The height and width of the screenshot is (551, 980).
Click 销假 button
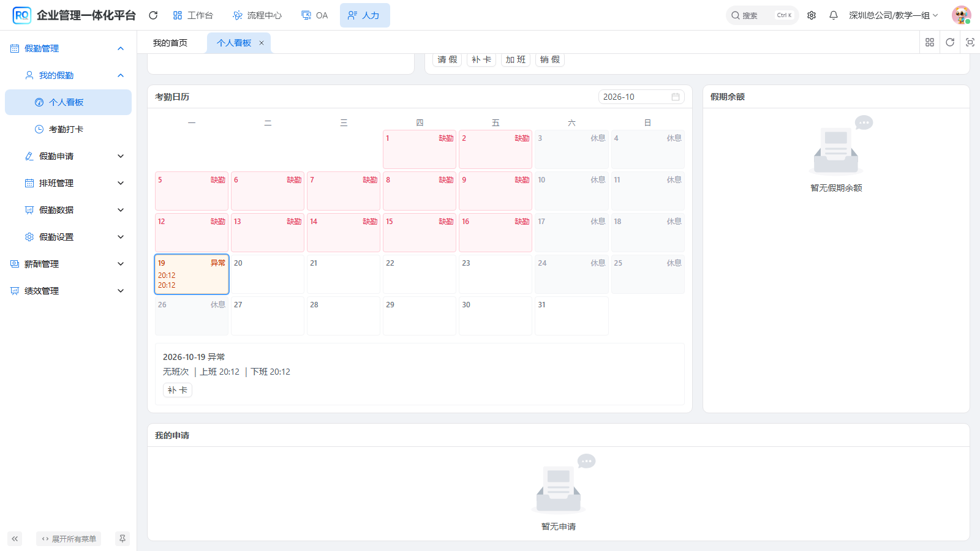click(x=550, y=59)
